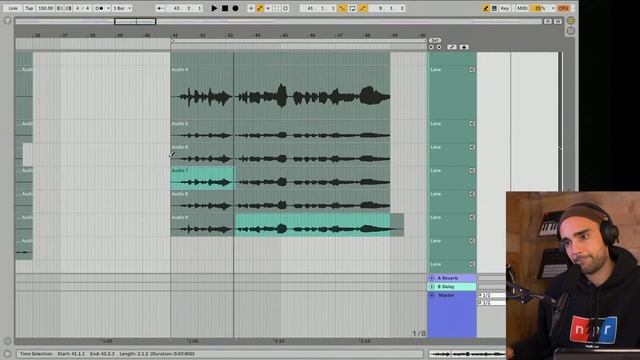Open the 1 Bar quantization menu
The image size is (640, 360).
click(x=122, y=8)
